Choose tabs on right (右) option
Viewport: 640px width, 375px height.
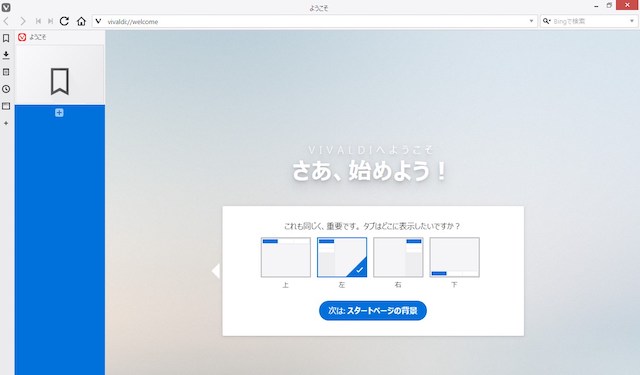click(x=398, y=257)
